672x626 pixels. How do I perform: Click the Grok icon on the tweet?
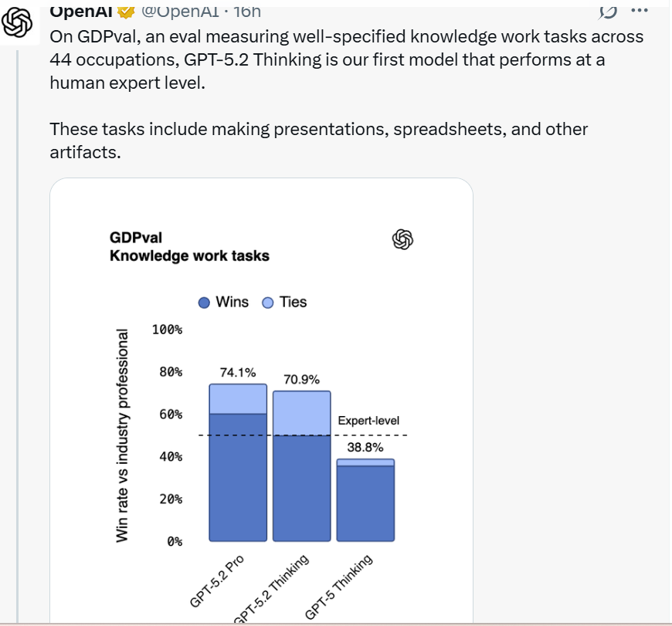(609, 10)
